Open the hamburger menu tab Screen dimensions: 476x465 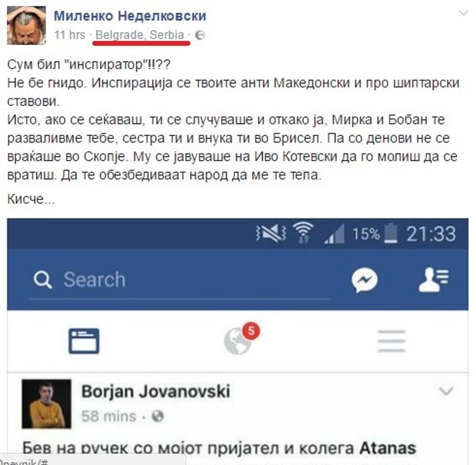[391, 341]
